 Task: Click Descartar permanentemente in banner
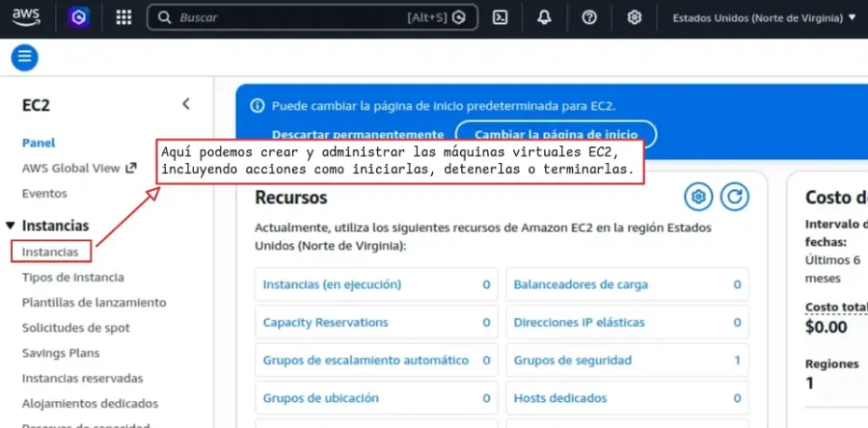click(358, 135)
